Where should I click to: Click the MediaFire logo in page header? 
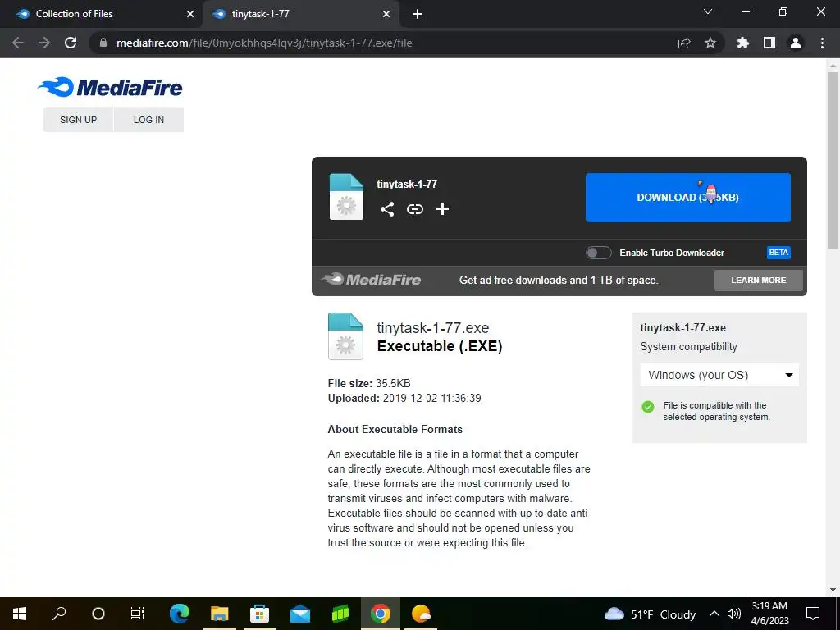(x=110, y=87)
